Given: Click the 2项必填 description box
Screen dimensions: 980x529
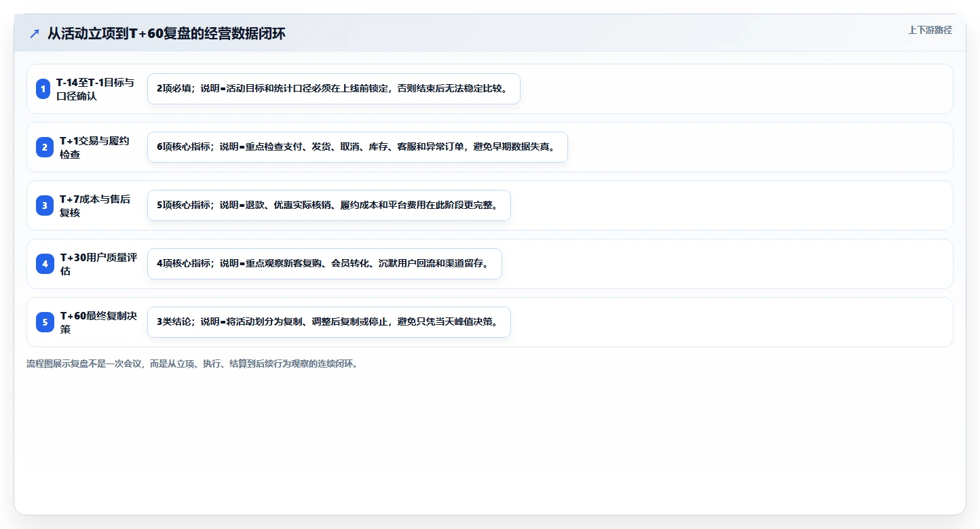Looking at the screenshot, I should pos(334,89).
